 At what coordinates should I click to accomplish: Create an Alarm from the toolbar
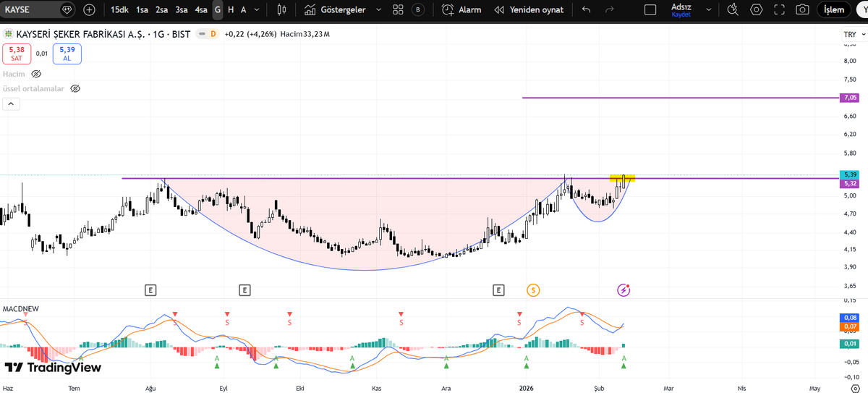click(461, 10)
